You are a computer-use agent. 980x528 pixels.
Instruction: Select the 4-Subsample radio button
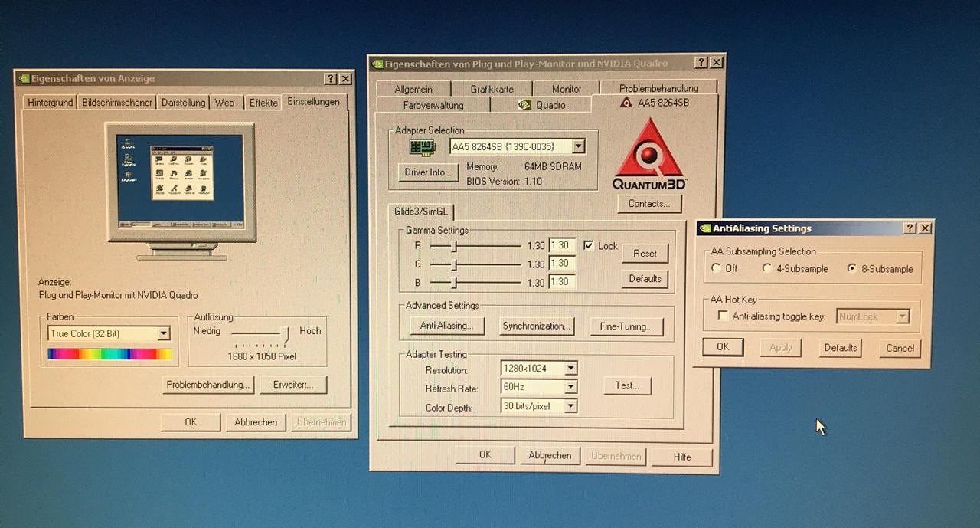[x=767, y=269]
